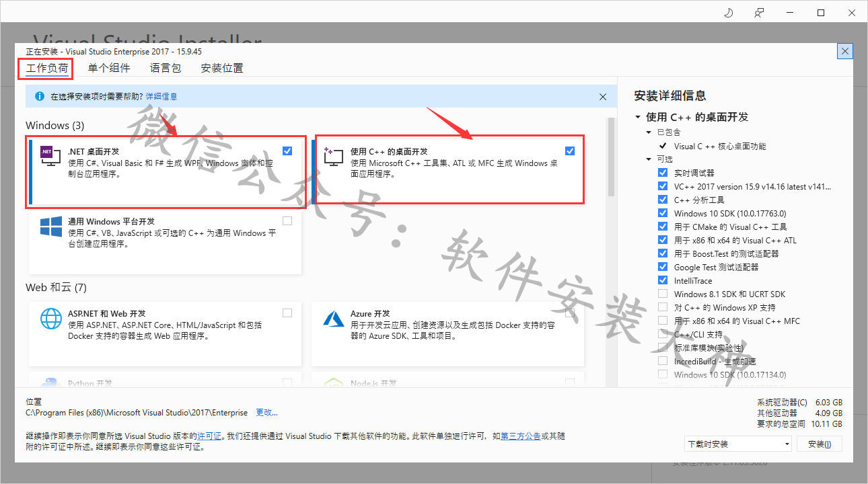Click the ASP.NET globe icon
This screenshot has height=484, width=868.
pyautogui.click(x=51, y=319)
